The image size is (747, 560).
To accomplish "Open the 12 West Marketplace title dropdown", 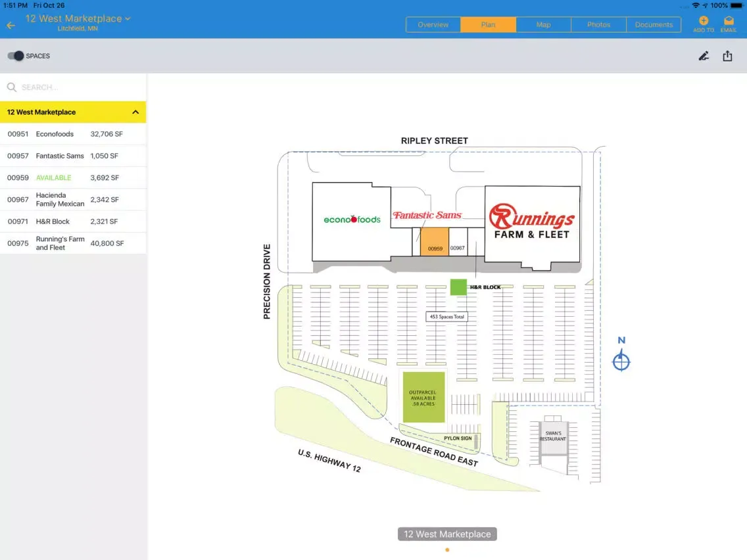I will click(x=78, y=18).
